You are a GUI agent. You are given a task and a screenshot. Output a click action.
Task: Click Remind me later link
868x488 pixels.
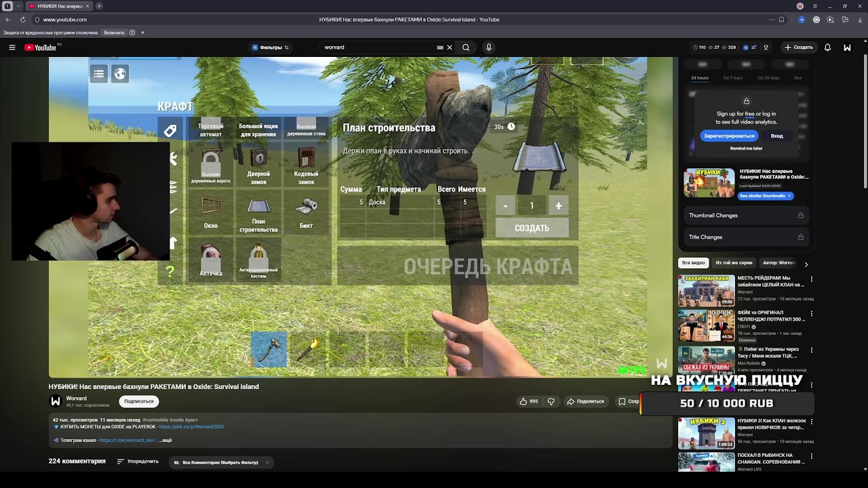746,148
